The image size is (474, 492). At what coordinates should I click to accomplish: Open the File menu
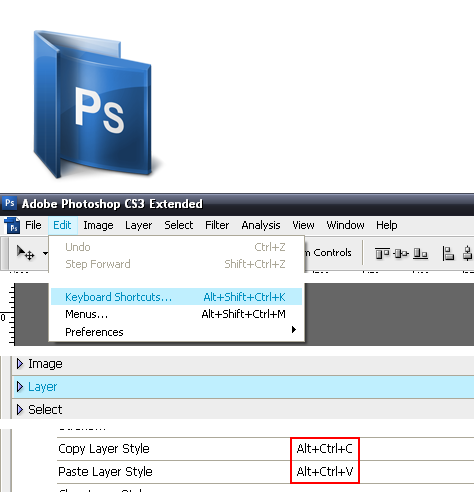point(33,225)
